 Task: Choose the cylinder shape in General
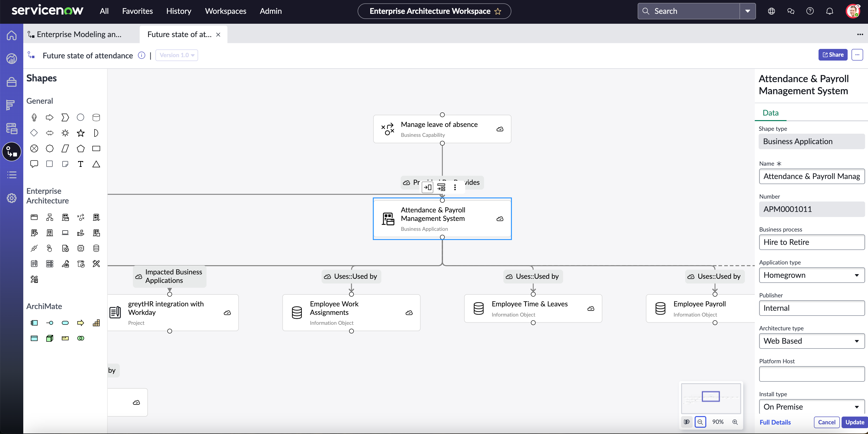pos(96,117)
